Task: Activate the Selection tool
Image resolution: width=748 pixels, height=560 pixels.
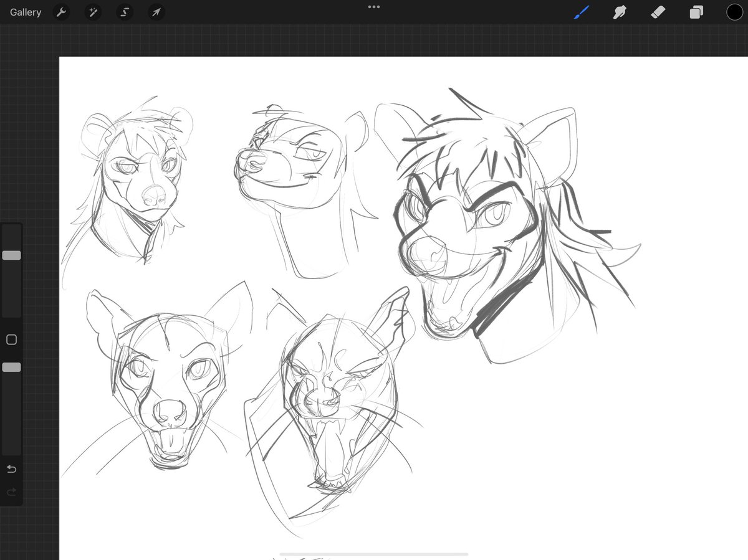Action: [125, 12]
